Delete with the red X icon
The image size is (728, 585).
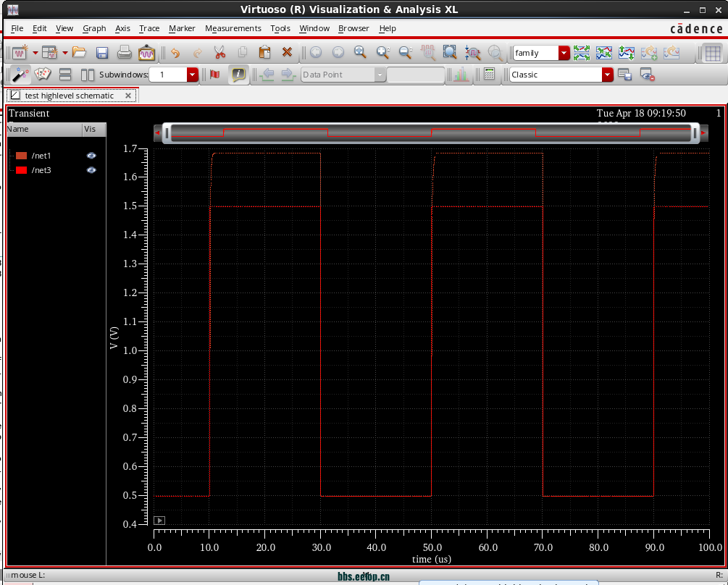pyautogui.click(x=288, y=52)
